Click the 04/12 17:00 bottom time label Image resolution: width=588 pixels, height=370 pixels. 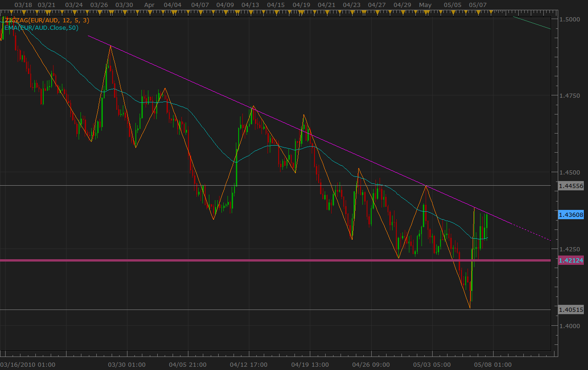249,364
